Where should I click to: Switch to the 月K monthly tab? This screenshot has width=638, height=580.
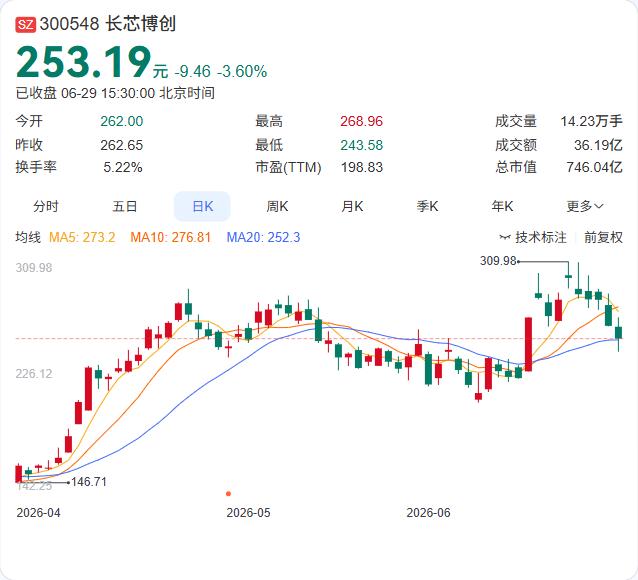[x=352, y=206]
